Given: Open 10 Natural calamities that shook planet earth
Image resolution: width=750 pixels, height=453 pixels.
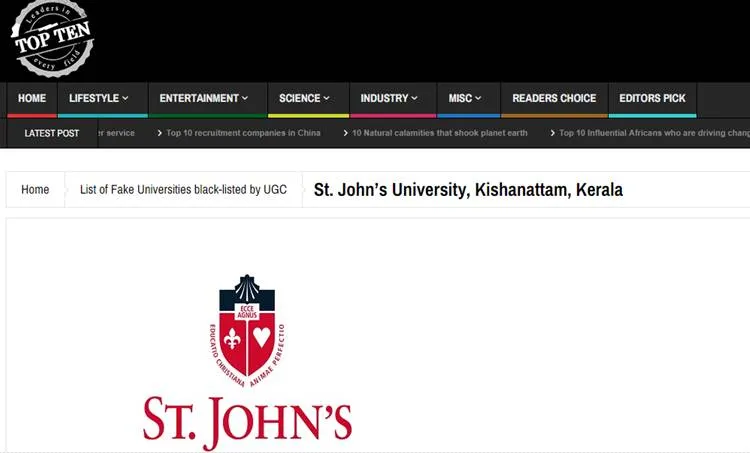Looking at the screenshot, I should [x=440, y=133].
